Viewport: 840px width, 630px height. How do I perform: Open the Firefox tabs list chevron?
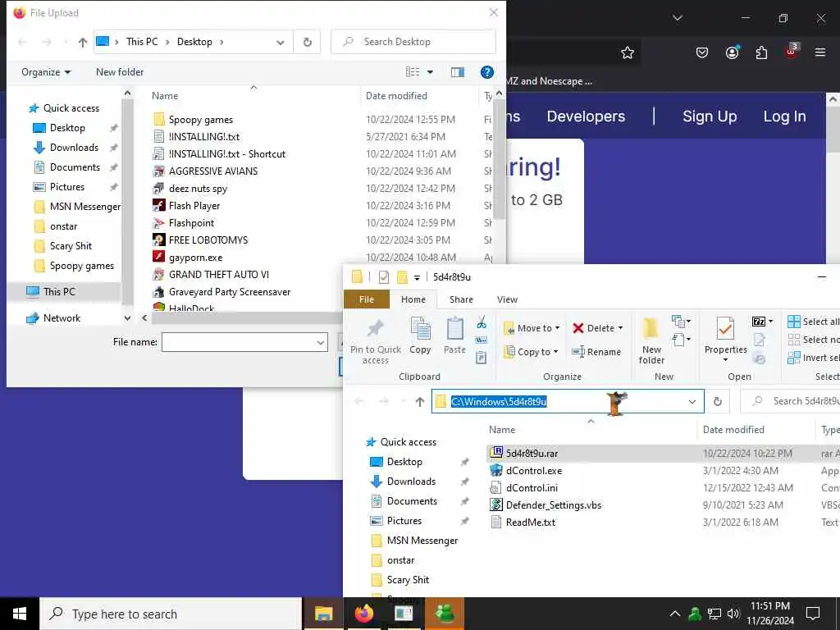tap(677, 18)
